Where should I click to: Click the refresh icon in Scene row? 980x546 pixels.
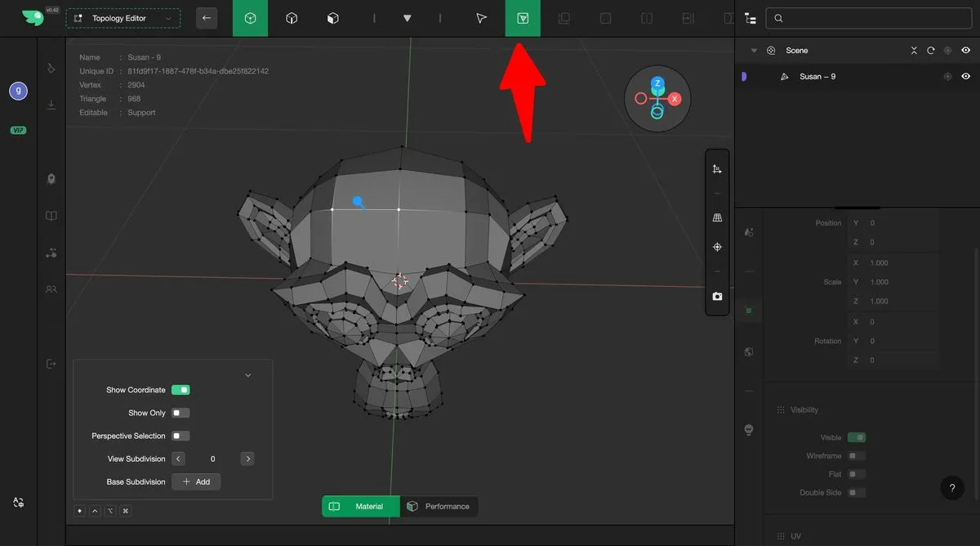930,51
